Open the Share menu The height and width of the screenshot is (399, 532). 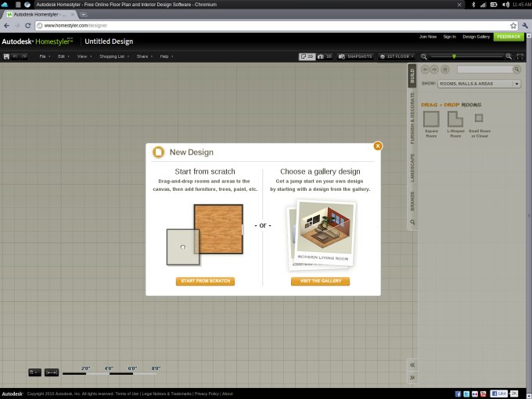click(144, 56)
